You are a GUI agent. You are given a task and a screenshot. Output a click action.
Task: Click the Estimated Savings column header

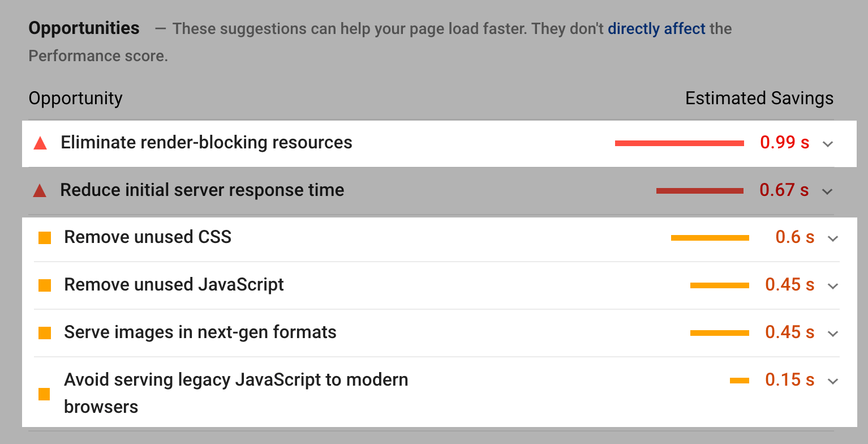[x=759, y=98]
